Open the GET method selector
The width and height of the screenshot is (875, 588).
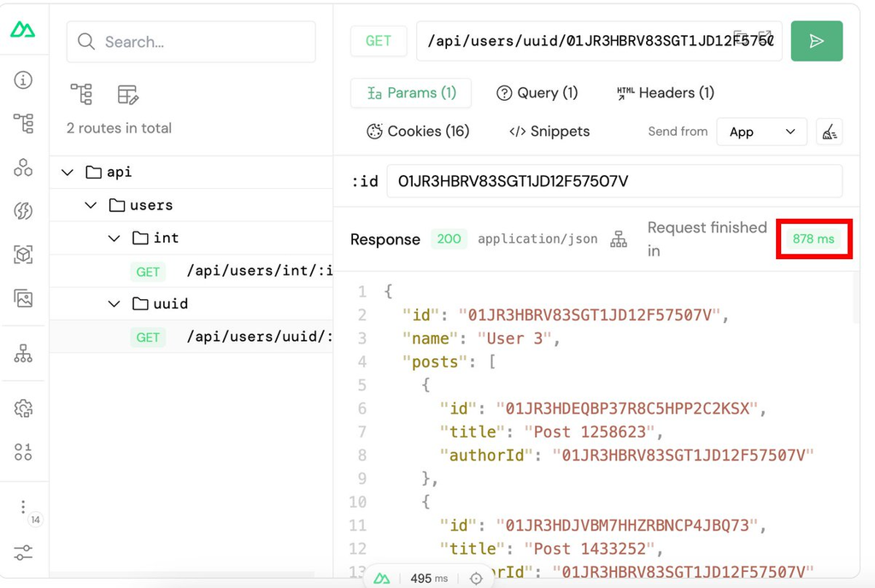pos(379,41)
